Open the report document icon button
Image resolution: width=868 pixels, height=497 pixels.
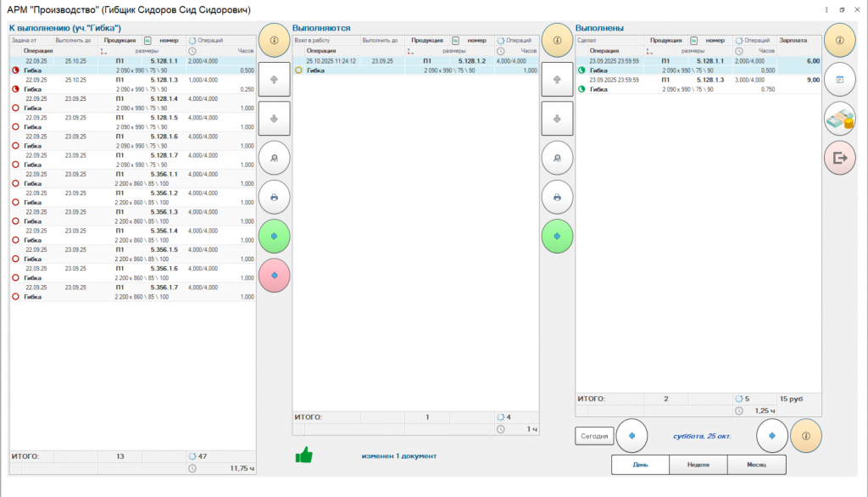click(840, 80)
